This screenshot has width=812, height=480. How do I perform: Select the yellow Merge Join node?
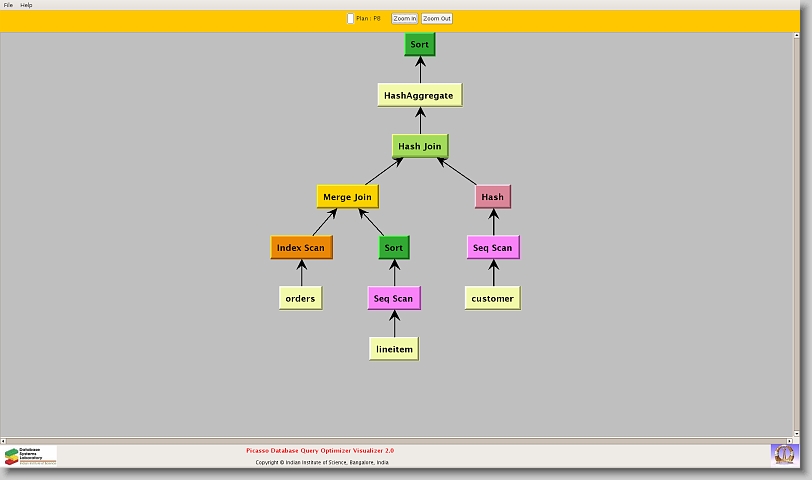pyautogui.click(x=347, y=197)
